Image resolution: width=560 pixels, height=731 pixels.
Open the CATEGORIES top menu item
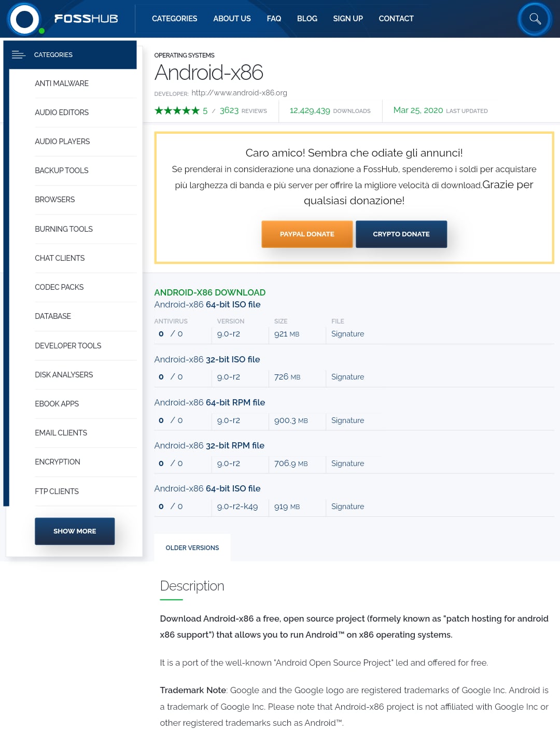174,19
